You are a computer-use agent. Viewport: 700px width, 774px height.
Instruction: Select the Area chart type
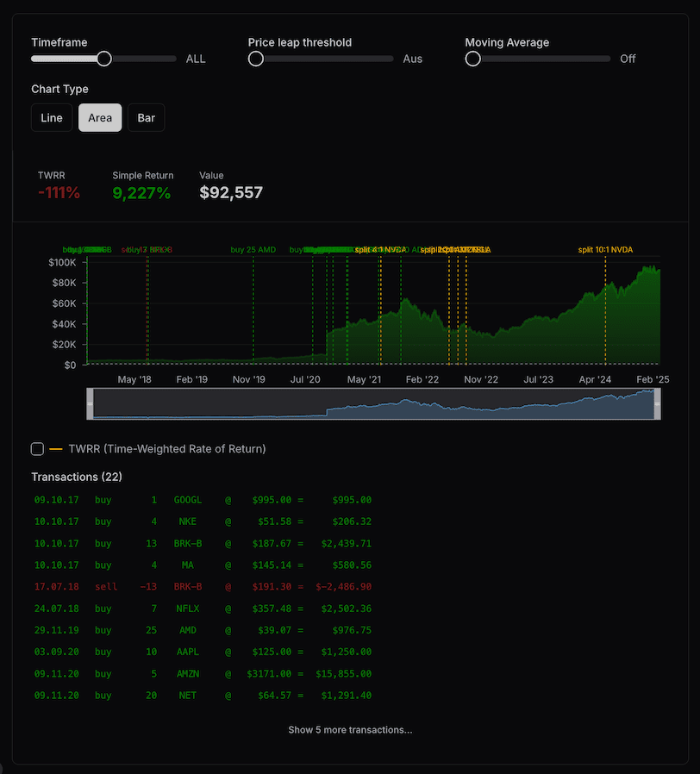(x=100, y=118)
